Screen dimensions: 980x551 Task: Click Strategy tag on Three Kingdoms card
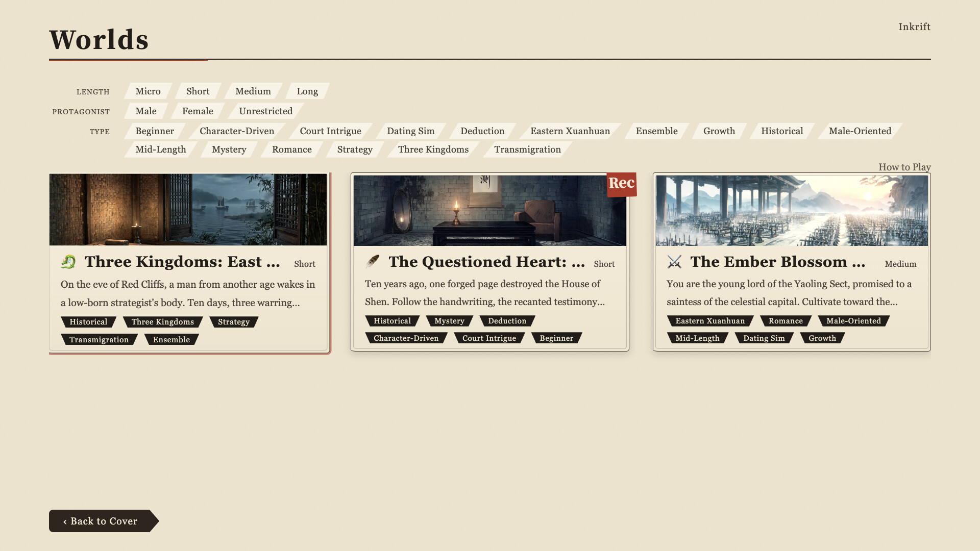click(234, 322)
